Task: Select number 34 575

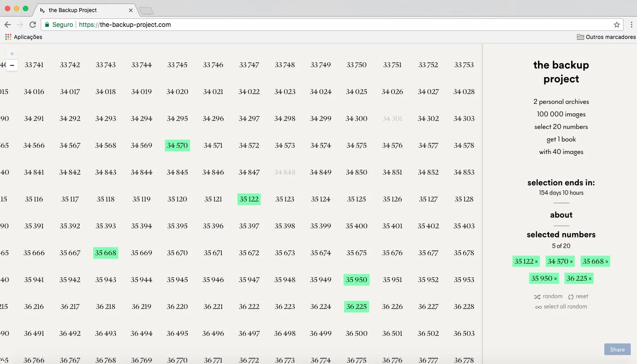Action: (357, 146)
